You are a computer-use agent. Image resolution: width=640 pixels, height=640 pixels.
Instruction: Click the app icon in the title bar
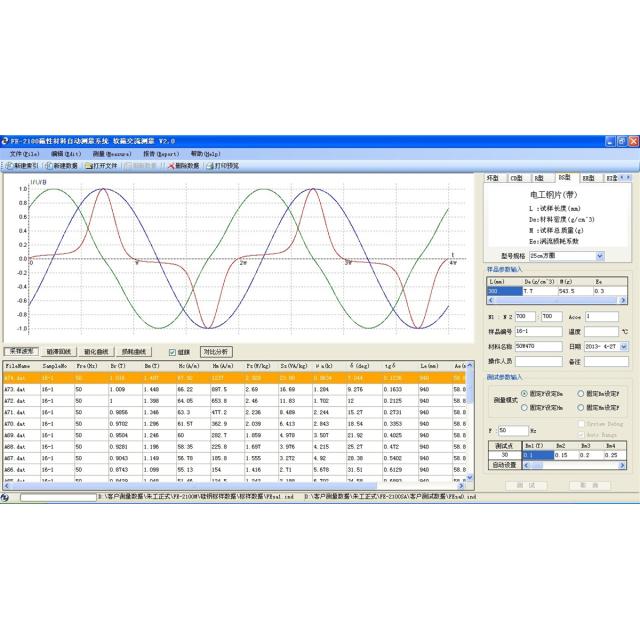[x=5, y=141]
